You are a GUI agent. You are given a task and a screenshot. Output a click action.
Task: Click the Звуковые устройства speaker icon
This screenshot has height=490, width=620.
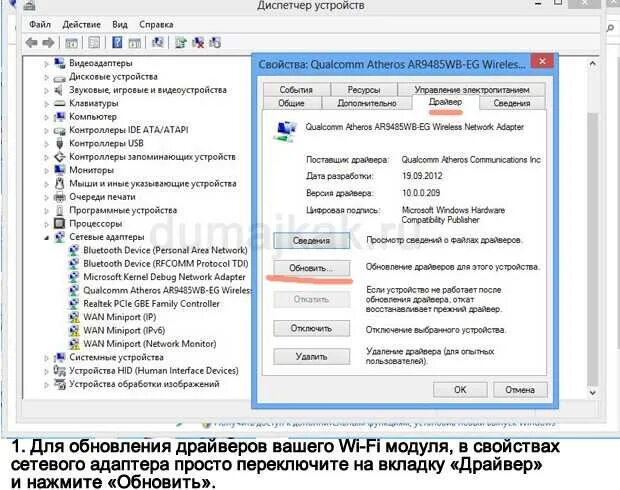[59, 90]
